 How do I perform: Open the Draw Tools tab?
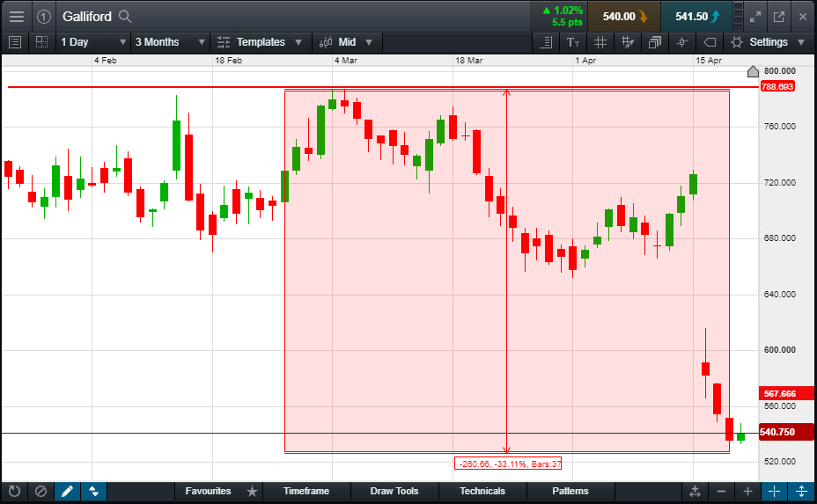394,491
